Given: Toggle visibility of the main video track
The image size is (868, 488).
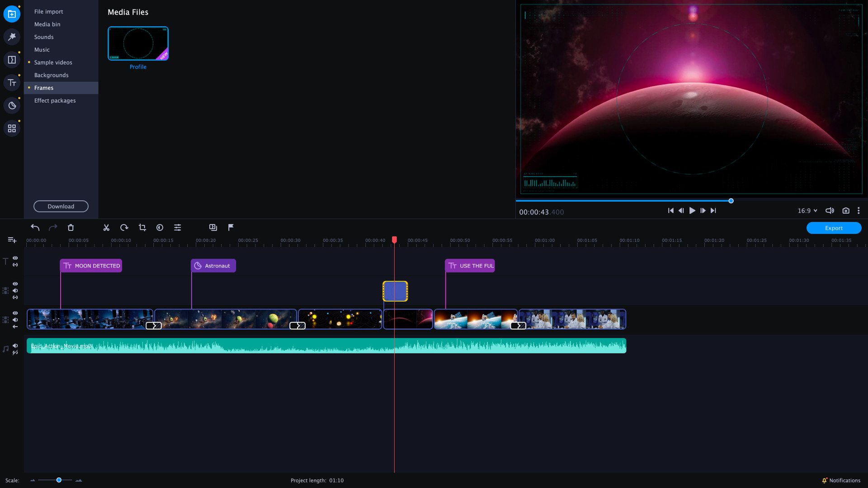Looking at the screenshot, I should 15,313.
